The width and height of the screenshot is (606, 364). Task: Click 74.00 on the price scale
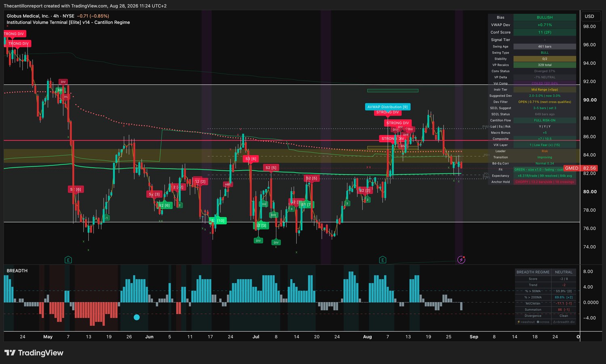590,247
